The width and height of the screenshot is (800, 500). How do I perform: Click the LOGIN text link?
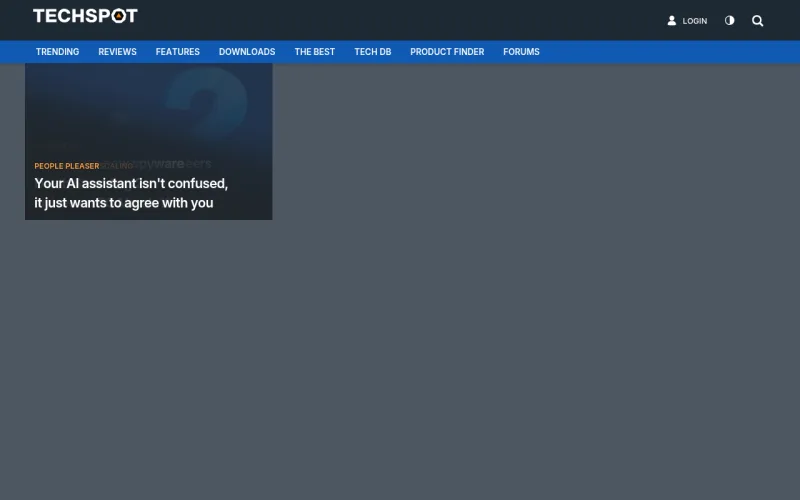click(x=694, y=21)
